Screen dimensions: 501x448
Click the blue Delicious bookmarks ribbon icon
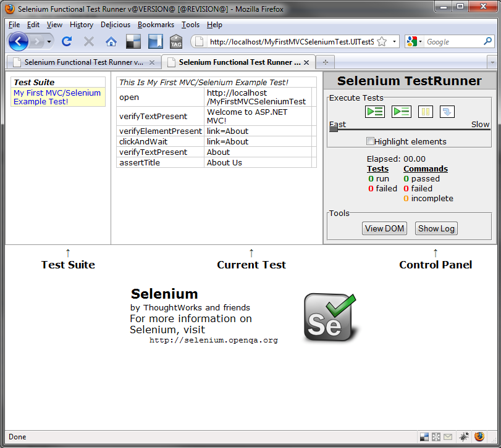coord(156,41)
